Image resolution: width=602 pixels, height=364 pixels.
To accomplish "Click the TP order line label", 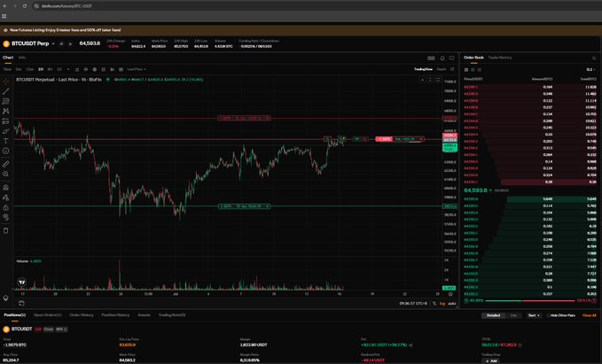I will 245,206.
